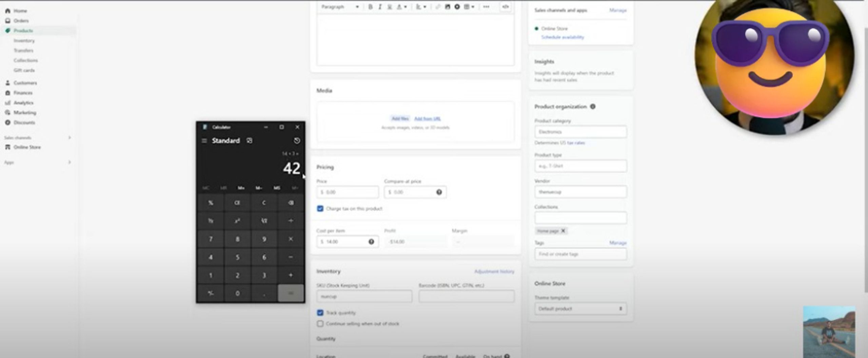This screenshot has height=358, width=868.
Task: Open the Theme template dropdown
Action: (x=580, y=309)
